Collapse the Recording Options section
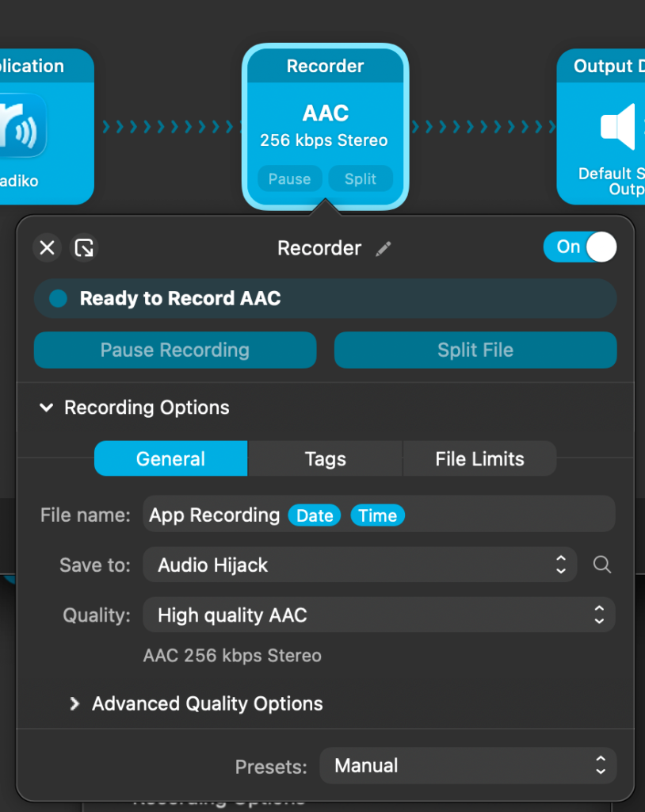 [48, 408]
